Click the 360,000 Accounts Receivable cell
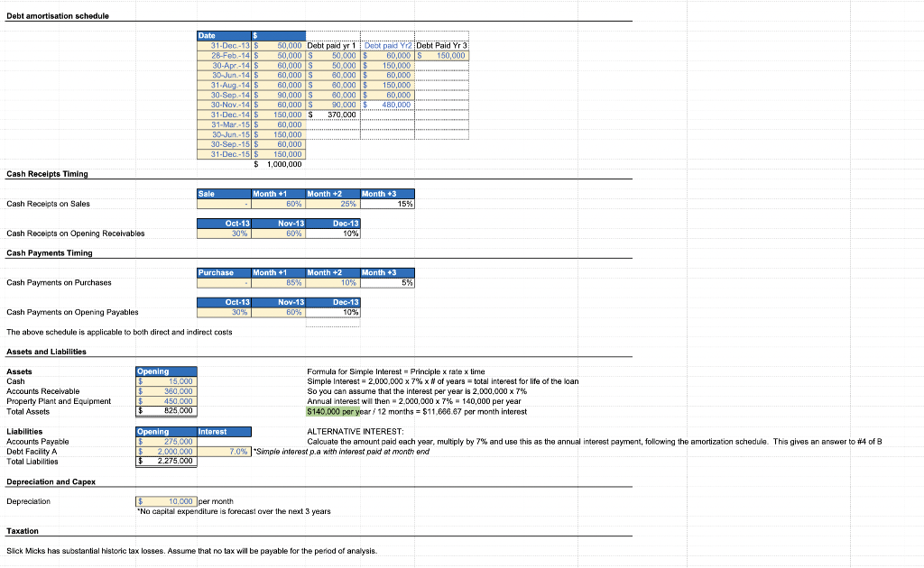The height and width of the screenshot is (568, 924). coord(166,390)
